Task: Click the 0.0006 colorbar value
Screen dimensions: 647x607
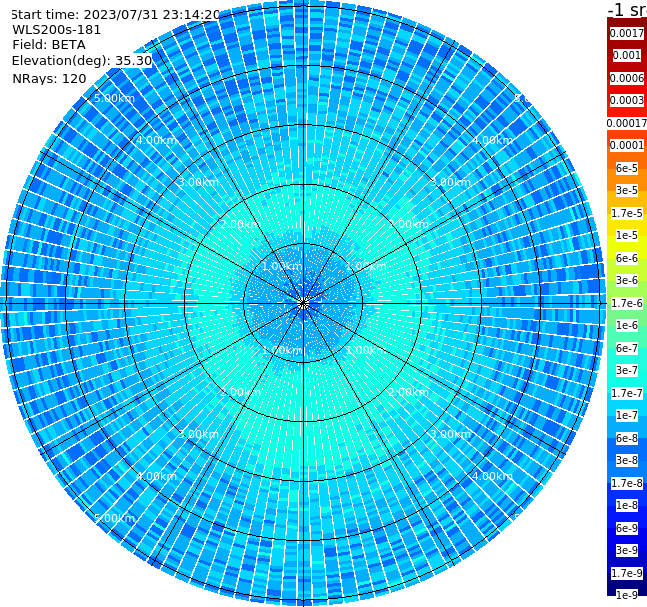Action: tap(627, 78)
